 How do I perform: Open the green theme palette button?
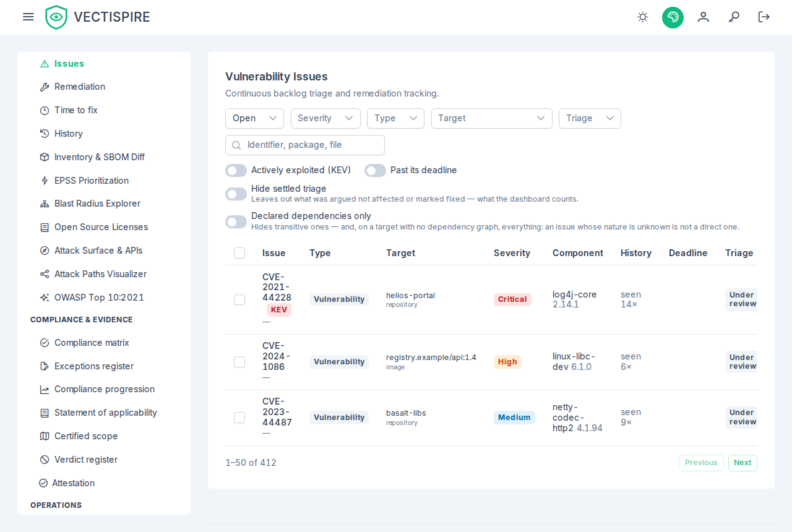pos(673,17)
